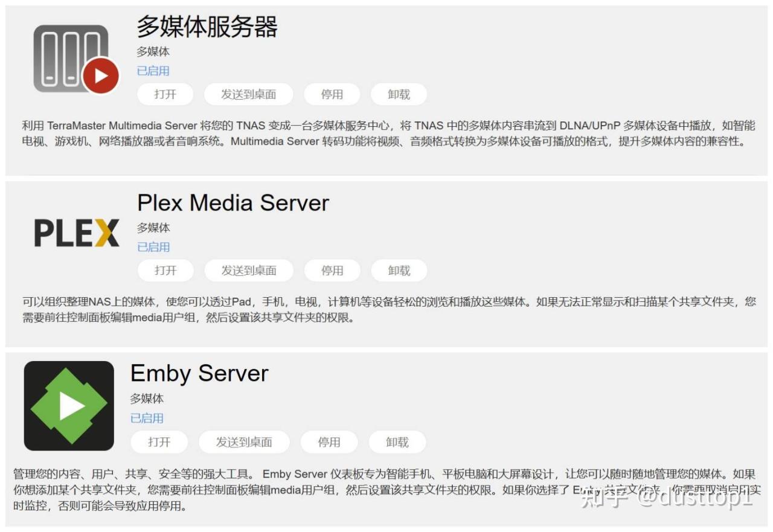Click 已启用 status under Emby Server

147,418
